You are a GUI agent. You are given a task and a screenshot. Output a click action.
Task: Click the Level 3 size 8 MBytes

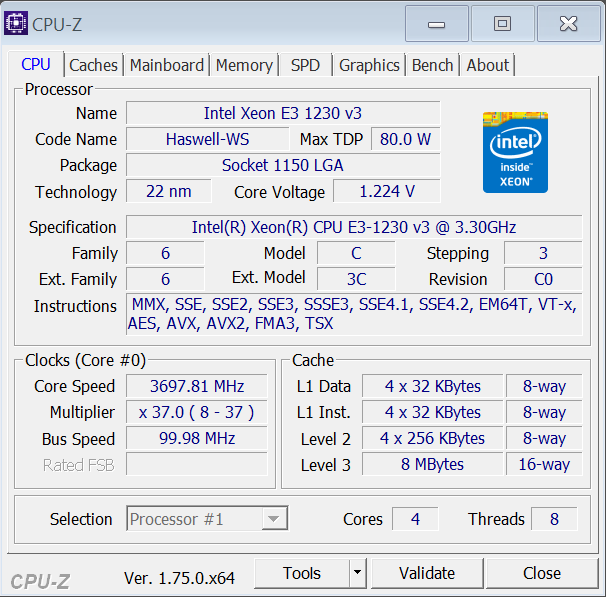(x=432, y=464)
